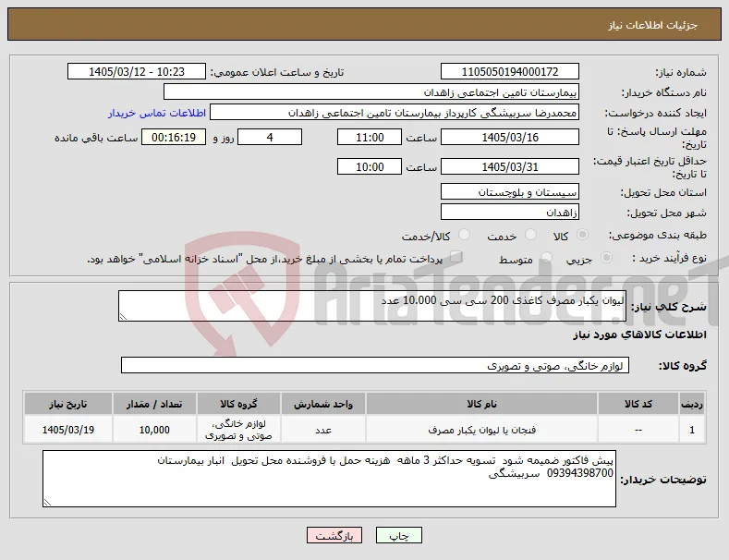Click the واحد شمارش column header
Viewport: 729px width, 560px height.
click(x=323, y=404)
